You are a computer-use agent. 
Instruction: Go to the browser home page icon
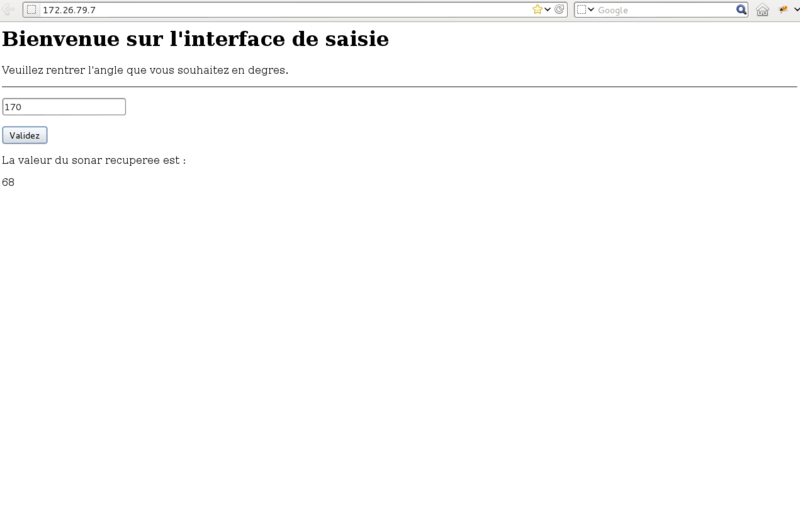pyautogui.click(x=763, y=10)
